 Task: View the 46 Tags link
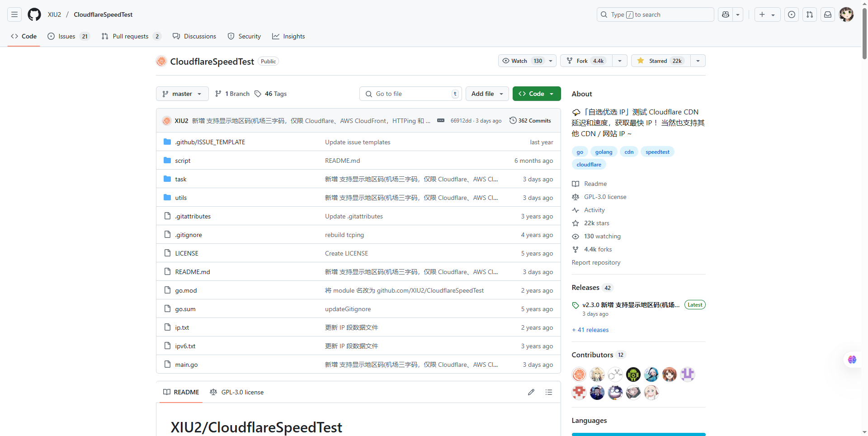click(270, 94)
